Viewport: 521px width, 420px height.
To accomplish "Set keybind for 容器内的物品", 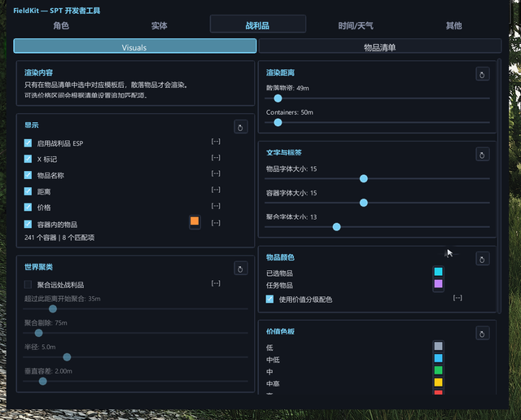I will coord(216,223).
